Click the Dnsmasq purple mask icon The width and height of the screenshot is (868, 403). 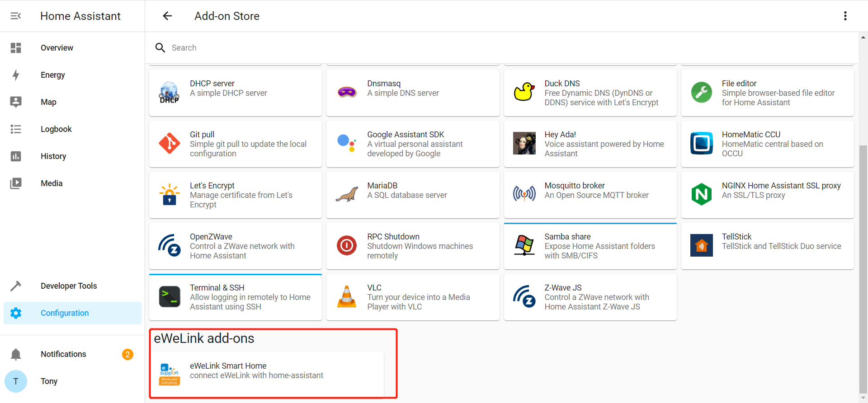(x=347, y=93)
